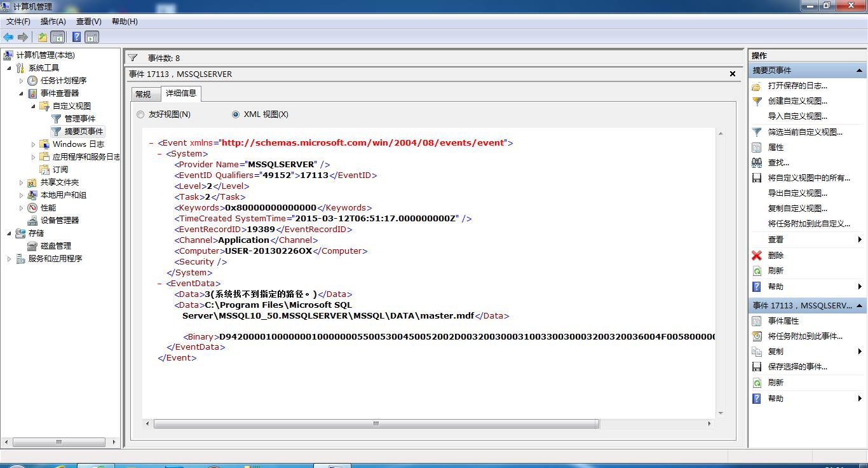
Task: Collapse the 自定义视图 tree node
Action: point(34,106)
